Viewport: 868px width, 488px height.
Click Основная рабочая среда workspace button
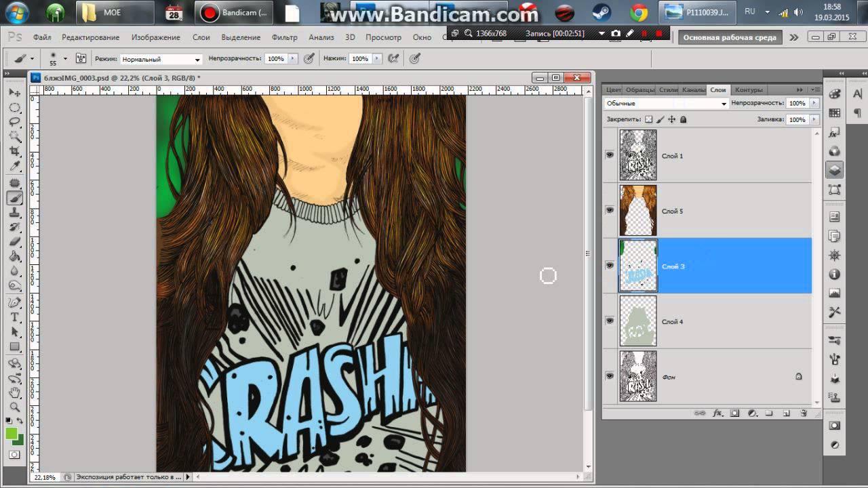(x=729, y=37)
